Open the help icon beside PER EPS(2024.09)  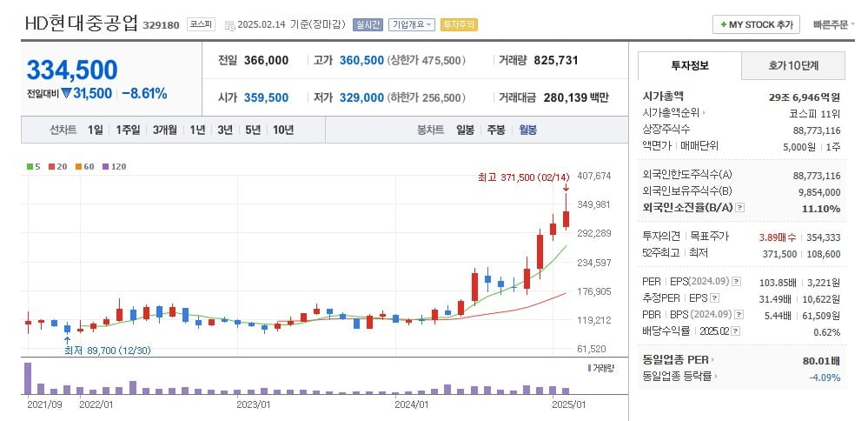point(736,282)
